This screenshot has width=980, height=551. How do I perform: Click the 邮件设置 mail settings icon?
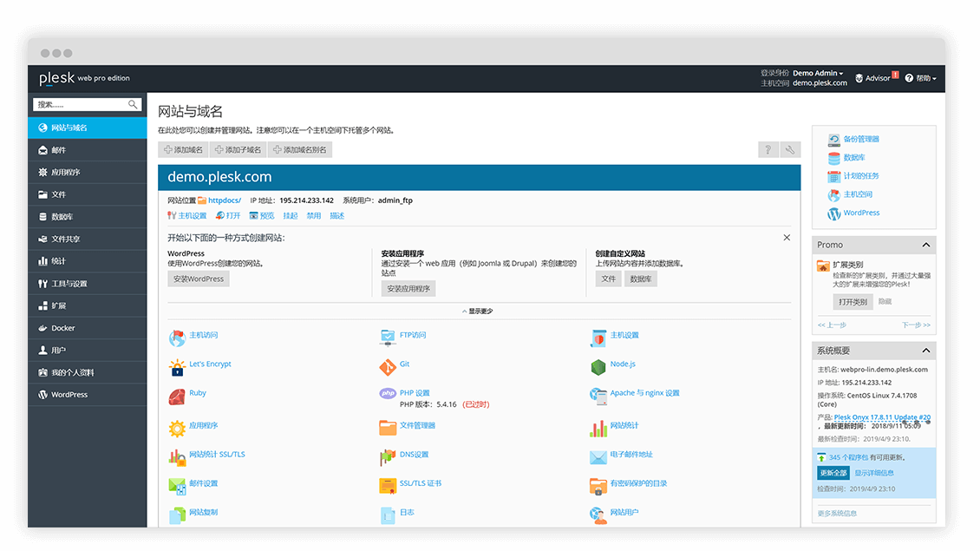178,487
